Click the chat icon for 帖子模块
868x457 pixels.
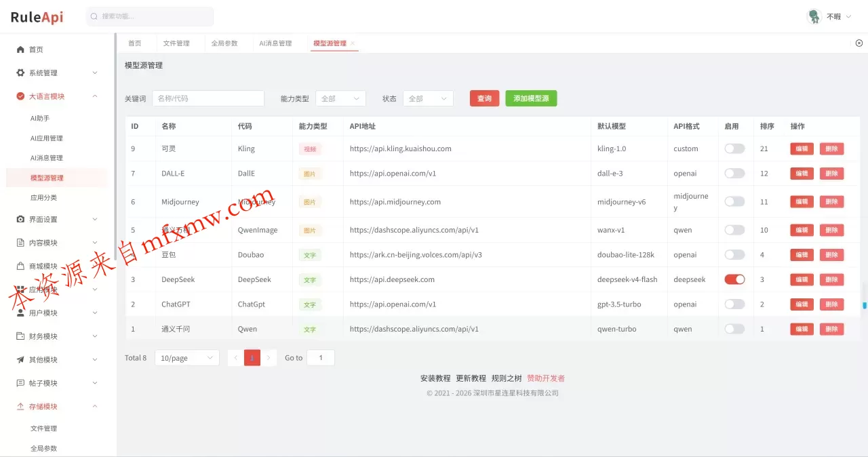point(20,383)
